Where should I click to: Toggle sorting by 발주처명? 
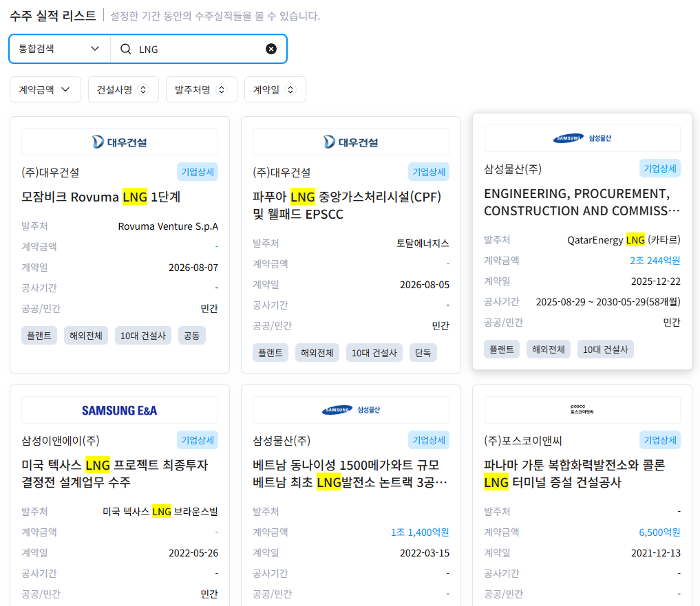click(202, 89)
